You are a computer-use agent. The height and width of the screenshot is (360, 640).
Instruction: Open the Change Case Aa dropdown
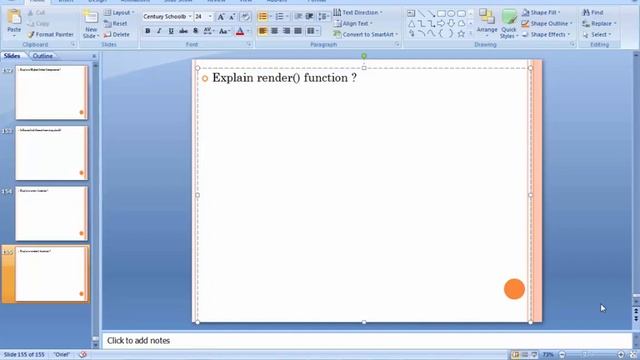(224, 31)
